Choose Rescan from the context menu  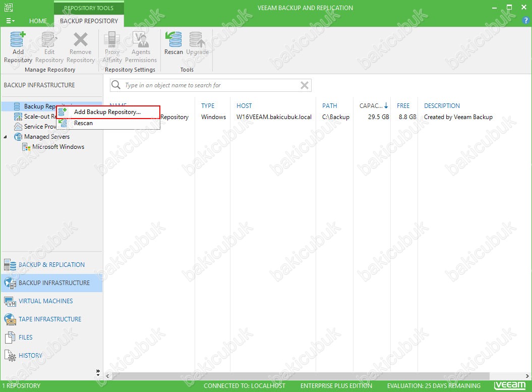108,123
